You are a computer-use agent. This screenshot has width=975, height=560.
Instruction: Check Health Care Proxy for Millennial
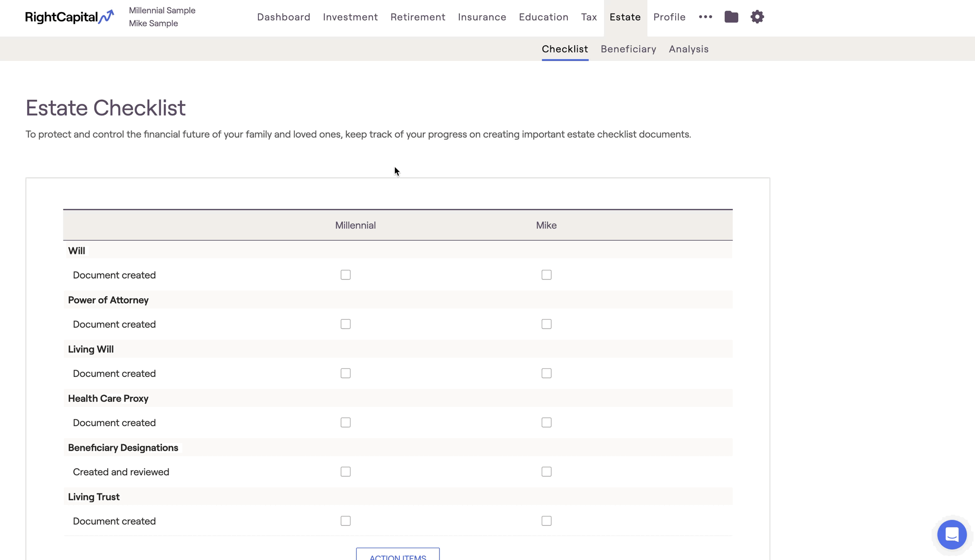(x=346, y=423)
